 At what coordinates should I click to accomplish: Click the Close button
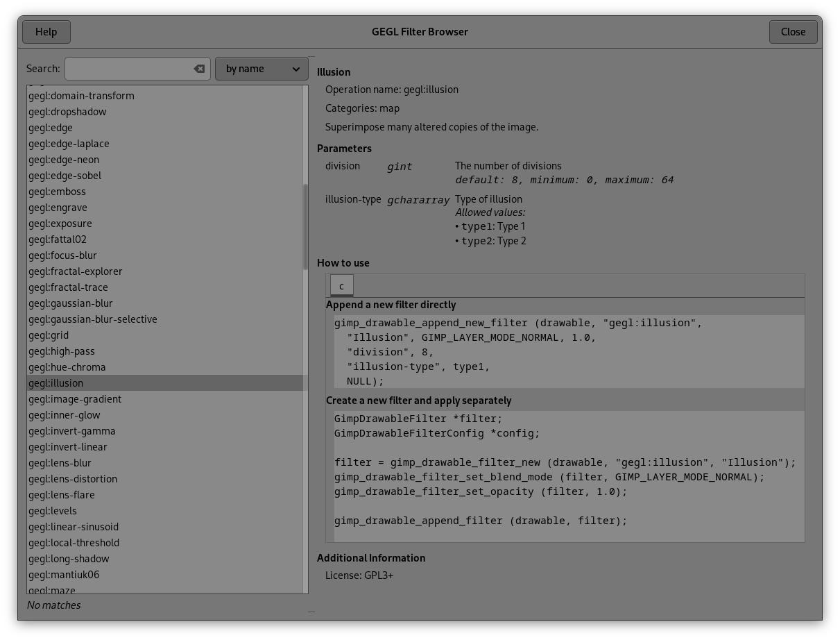tap(793, 31)
